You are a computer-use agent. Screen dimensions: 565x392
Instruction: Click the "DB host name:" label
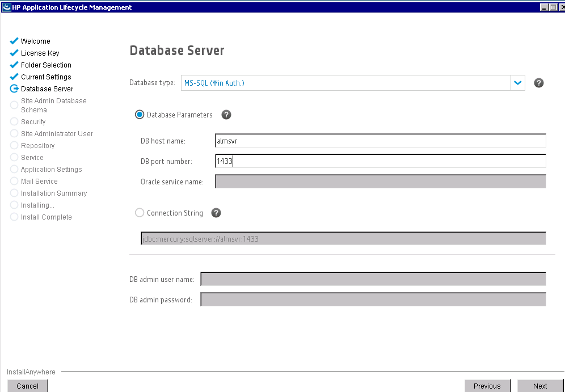coord(163,141)
